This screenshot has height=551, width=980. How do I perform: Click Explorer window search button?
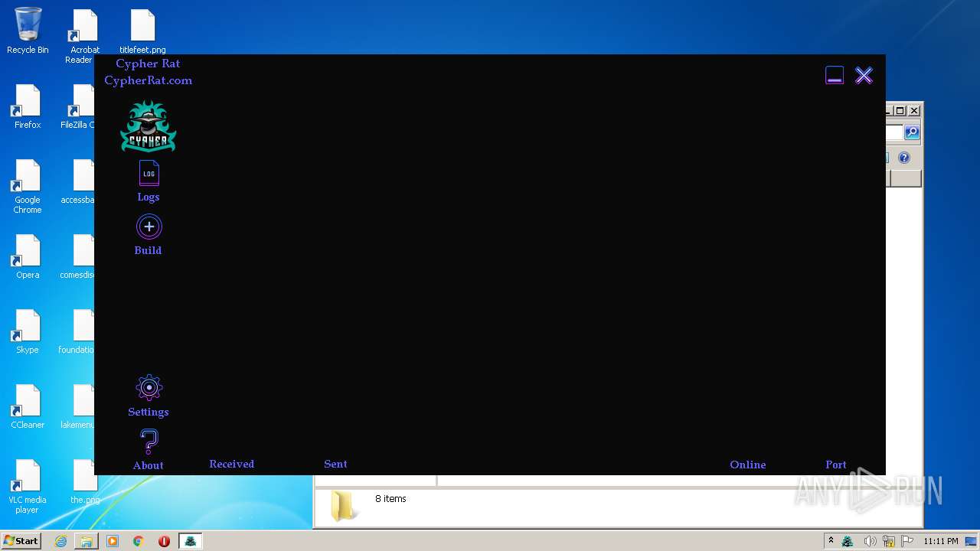(x=912, y=132)
